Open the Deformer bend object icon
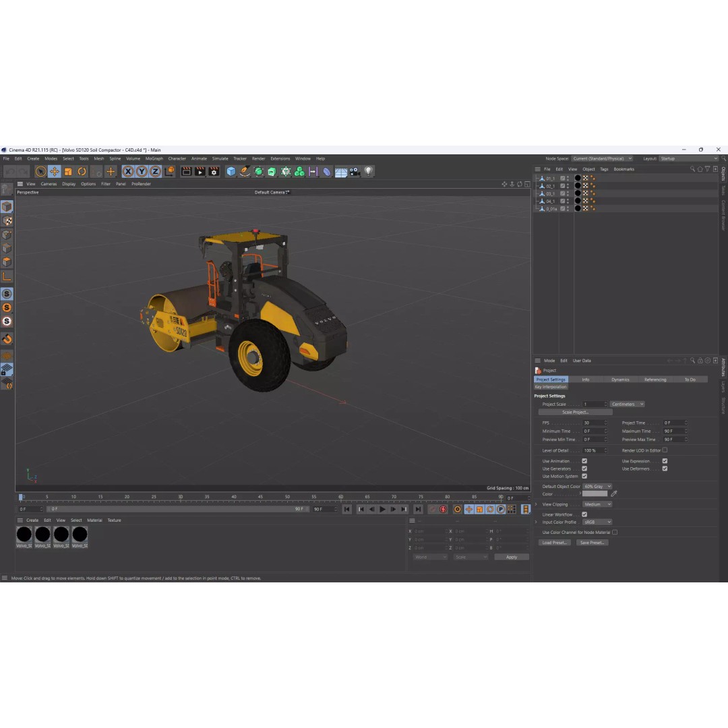This screenshot has width=728, height=728. [x=327, y=172]
